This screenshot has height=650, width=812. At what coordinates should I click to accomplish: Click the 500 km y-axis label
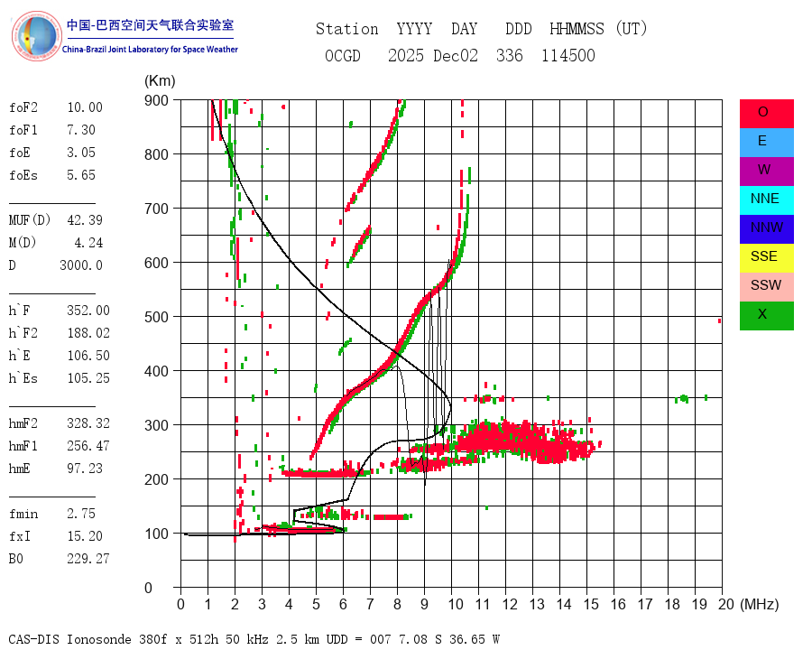pyautogui.click(x=156, y=317)
